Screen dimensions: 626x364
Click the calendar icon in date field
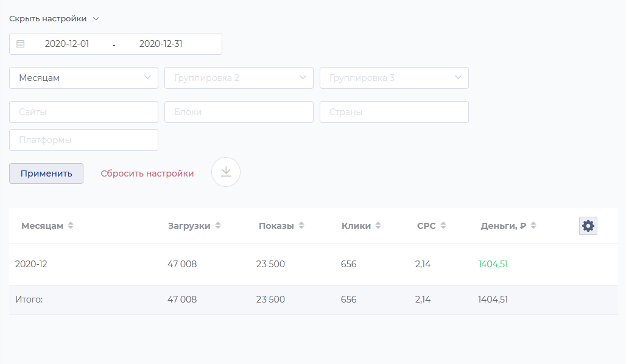20,44
